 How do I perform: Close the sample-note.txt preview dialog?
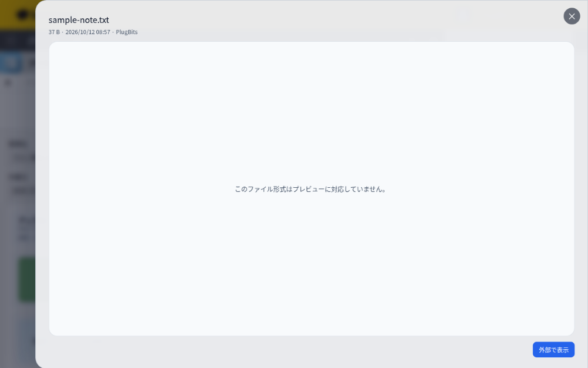click(572, 16)
